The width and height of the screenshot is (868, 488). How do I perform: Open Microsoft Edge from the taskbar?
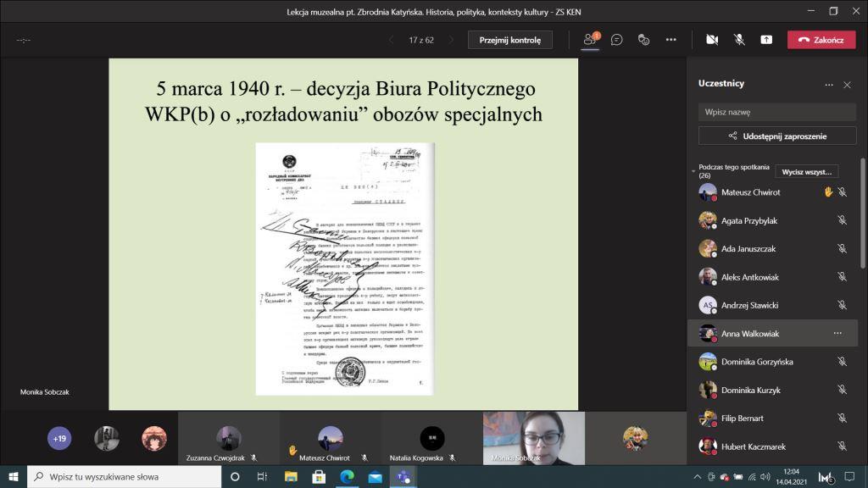tap(347, 477)
